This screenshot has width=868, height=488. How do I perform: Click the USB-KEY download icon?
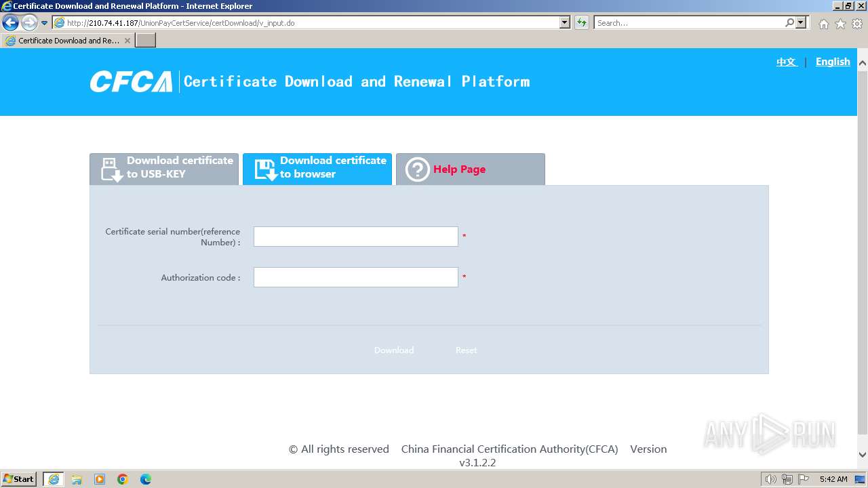point(111,169)
